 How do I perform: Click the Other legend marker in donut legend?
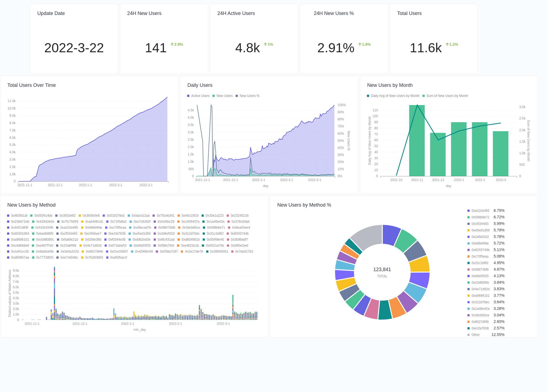click(x=469, y=335)
